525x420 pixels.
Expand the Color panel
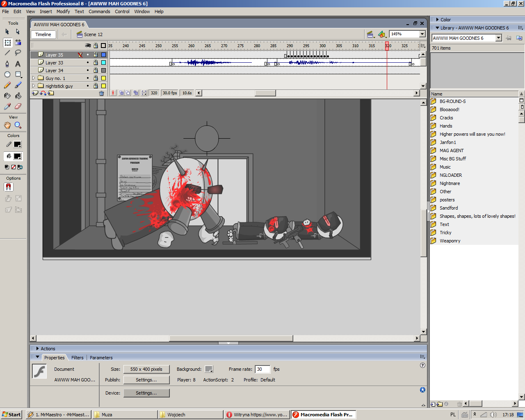(x=438, y=20)
